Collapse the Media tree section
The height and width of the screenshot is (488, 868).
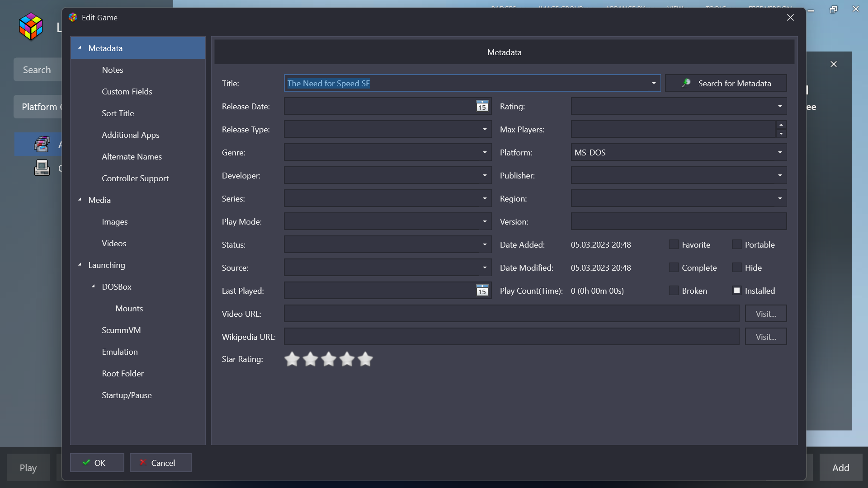[80, 200]
